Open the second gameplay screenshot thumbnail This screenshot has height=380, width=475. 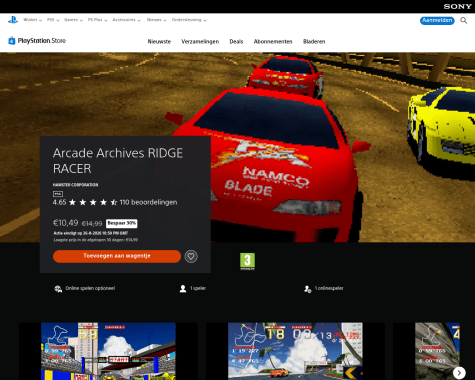(295, 351)
